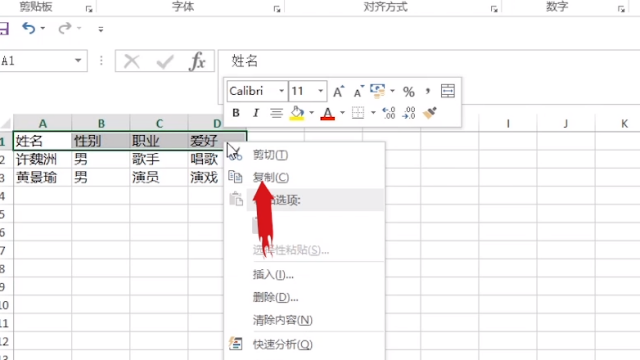640x360 pixels.
Task: Expand the Name Box A1 dropdown
Action: click(x=78, y=61)
